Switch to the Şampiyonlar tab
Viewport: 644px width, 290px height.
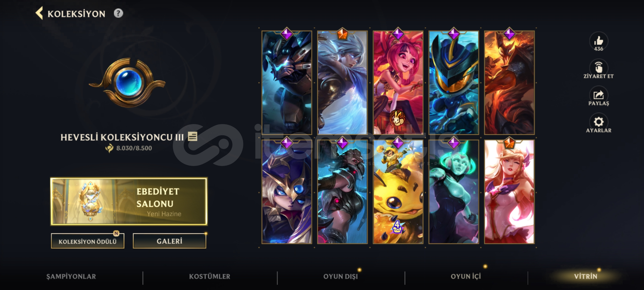(71, 276)
